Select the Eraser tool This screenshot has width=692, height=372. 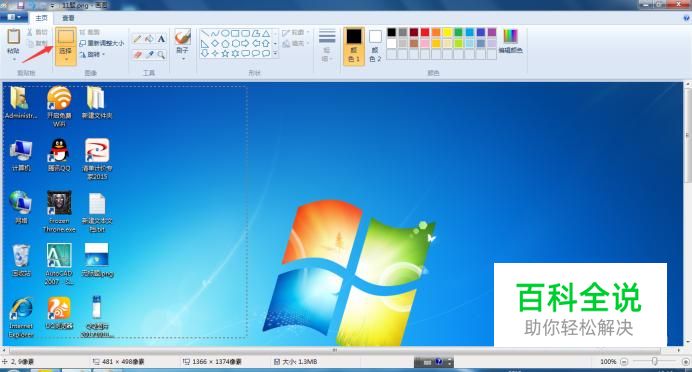(137, 54)
